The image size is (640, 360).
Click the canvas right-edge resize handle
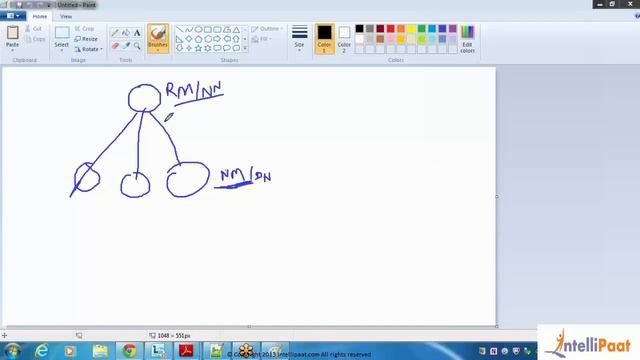497,196
